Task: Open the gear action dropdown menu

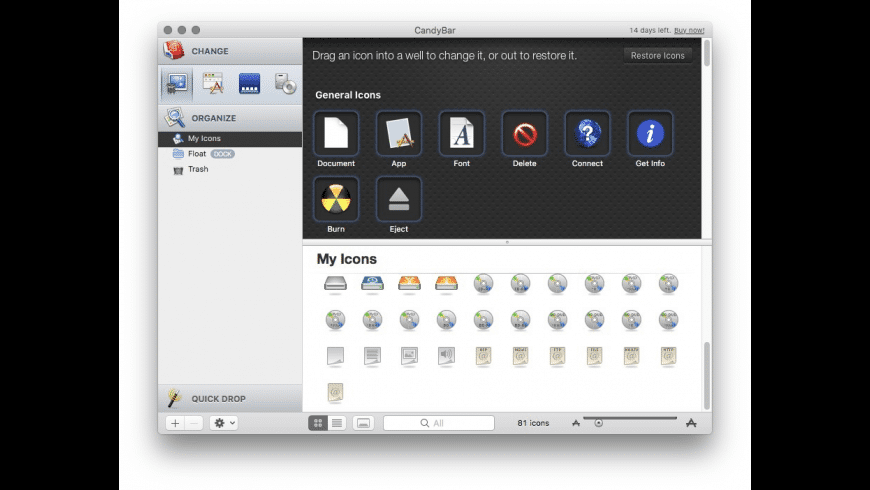Action: pos(224,423)
